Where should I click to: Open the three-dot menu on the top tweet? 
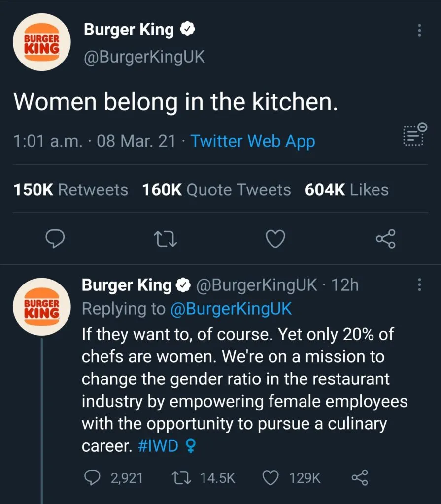(419, 31)
